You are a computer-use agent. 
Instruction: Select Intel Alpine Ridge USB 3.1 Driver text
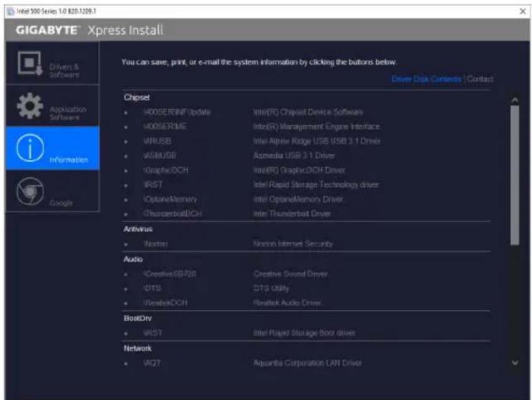[317, 141]
